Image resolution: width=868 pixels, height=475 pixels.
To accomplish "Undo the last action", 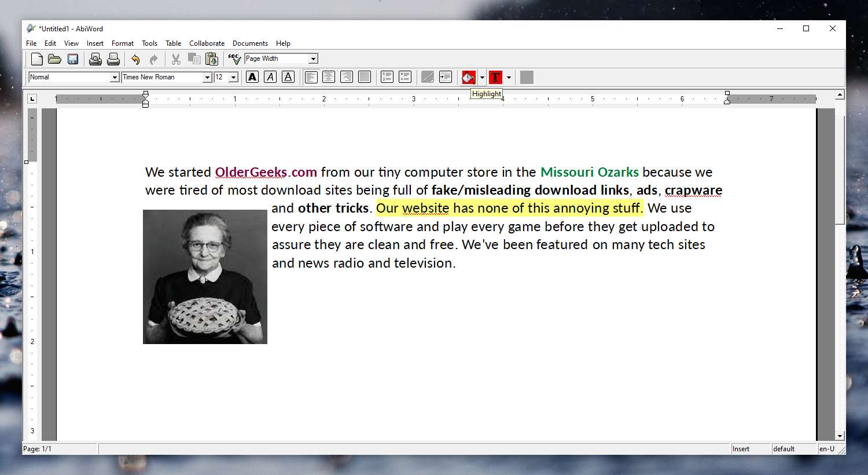I will pos(135,59).
